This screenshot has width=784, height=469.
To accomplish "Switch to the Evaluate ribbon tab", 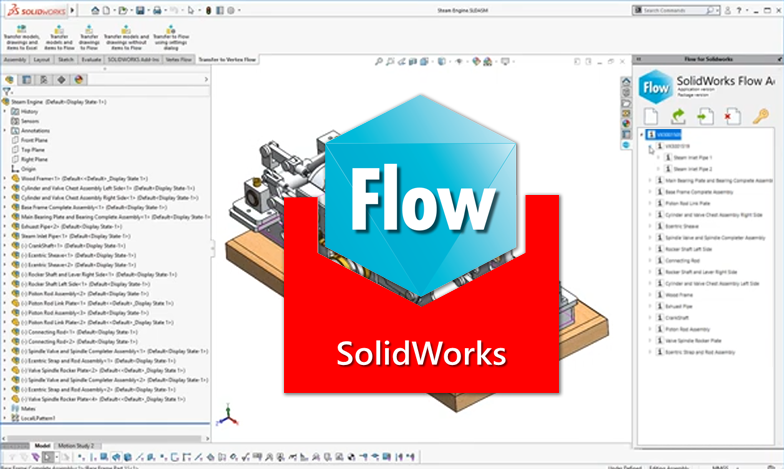I will 91,60.
